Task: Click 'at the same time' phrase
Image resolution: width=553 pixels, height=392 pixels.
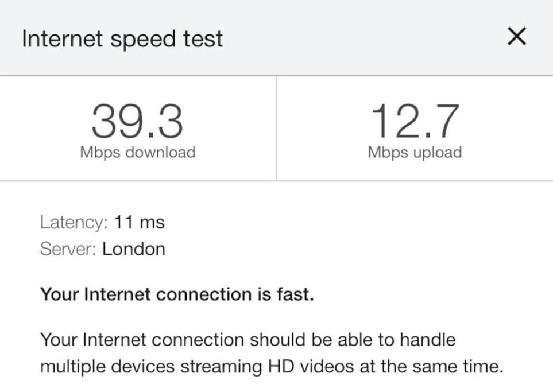Action: click(x=431, y=367)
